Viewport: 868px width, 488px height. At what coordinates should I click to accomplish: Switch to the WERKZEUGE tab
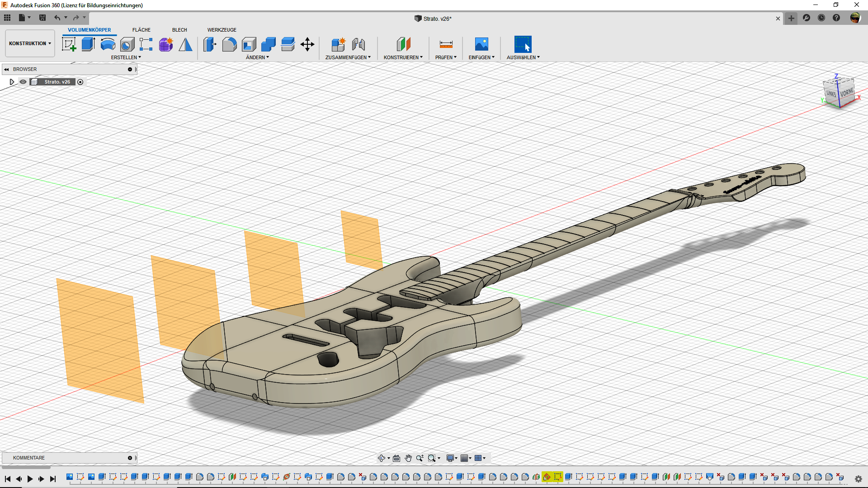tap(222, 30)
